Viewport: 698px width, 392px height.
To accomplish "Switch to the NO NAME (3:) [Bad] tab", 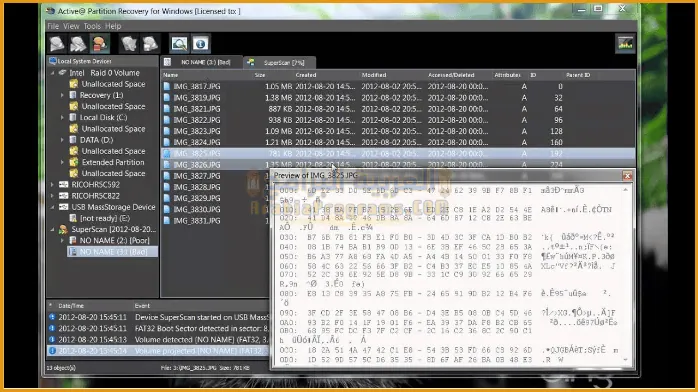I will [x=202, y=62].
